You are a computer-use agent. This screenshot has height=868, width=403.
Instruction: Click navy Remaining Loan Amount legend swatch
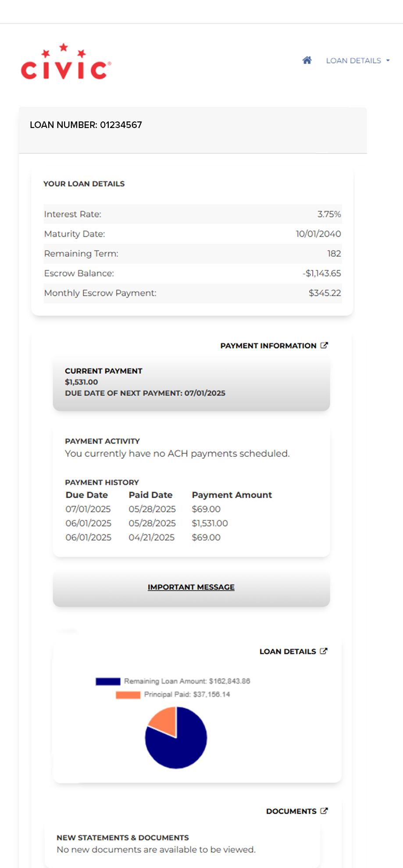pyautogui.click(x=108, y=681)
